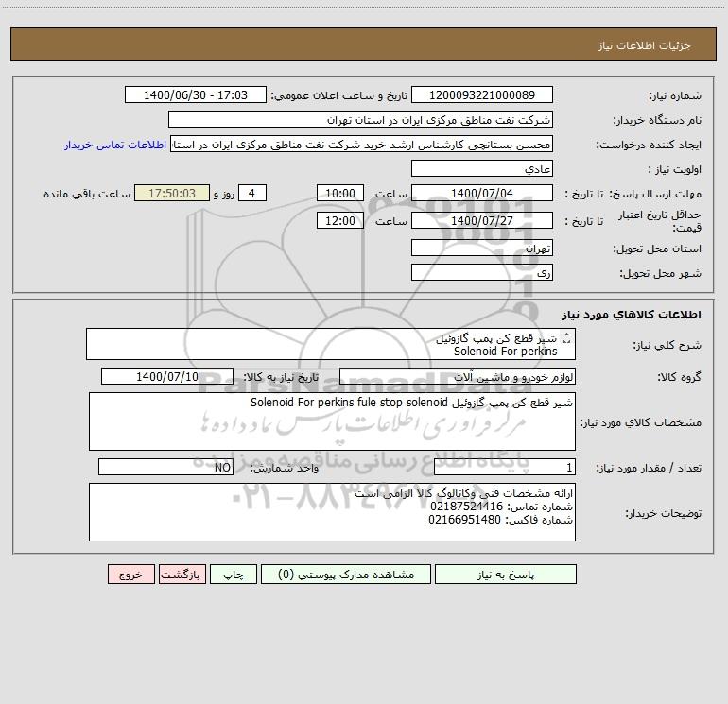This screenshot has width=728, height=704.
Task: Click the label 'مشخصات کالای مورد نیاز:'
Action: (x=641, y=422)
